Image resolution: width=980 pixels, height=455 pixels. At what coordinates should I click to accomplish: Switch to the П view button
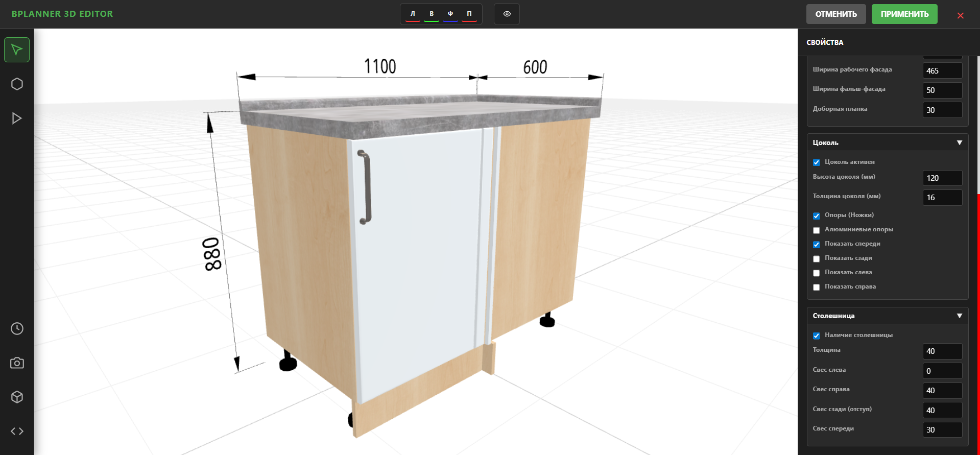point(469,14)
